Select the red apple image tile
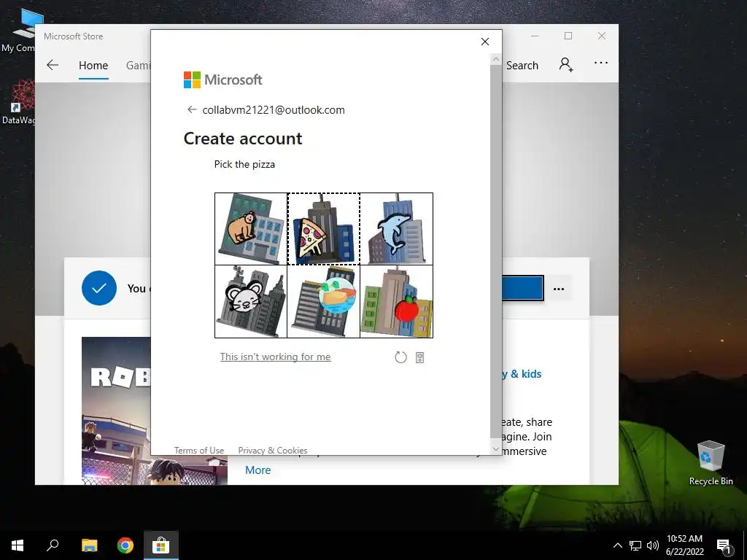Viewport: 747px width, 560px height. [396, 301]
